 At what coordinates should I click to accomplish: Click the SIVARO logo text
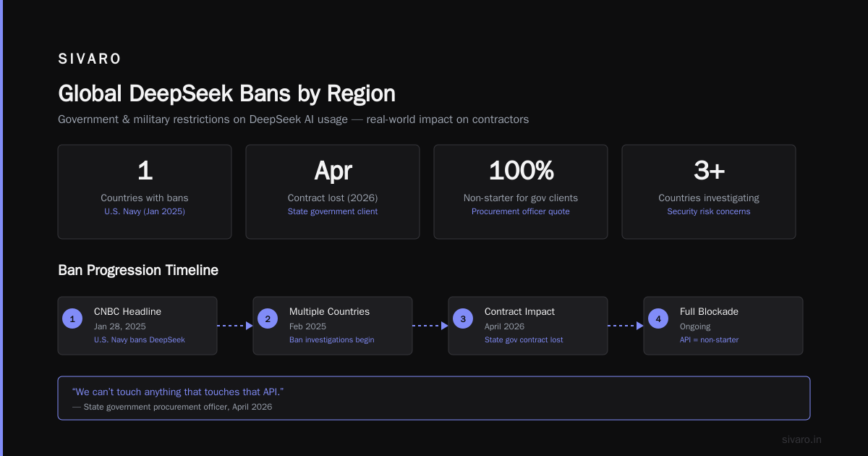point(90,59)
